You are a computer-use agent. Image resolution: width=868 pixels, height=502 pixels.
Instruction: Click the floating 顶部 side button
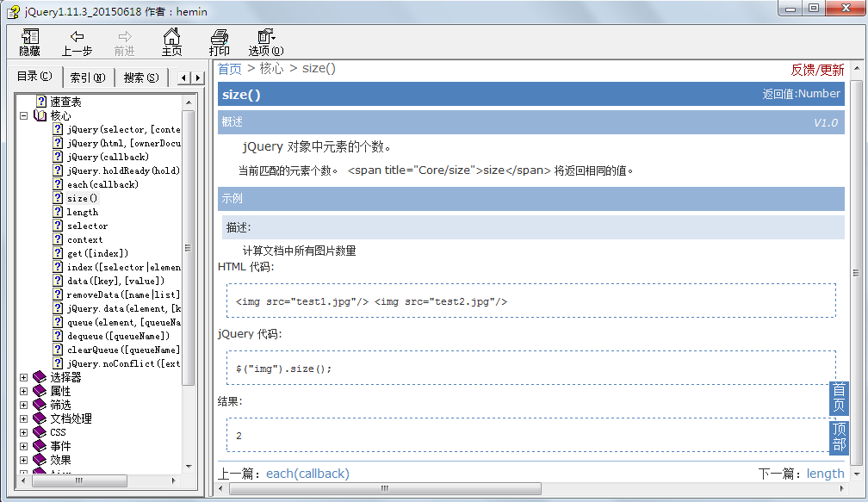[840, 437]
